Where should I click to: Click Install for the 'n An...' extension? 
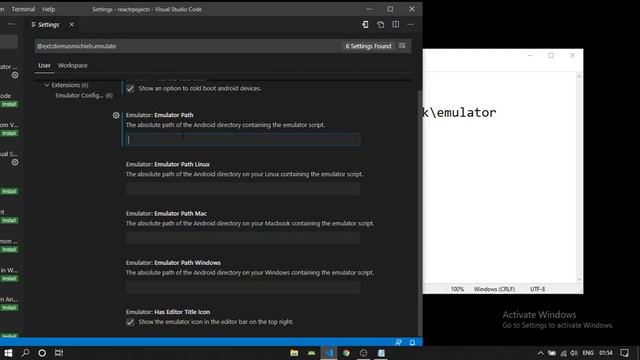tap(9, 308)
